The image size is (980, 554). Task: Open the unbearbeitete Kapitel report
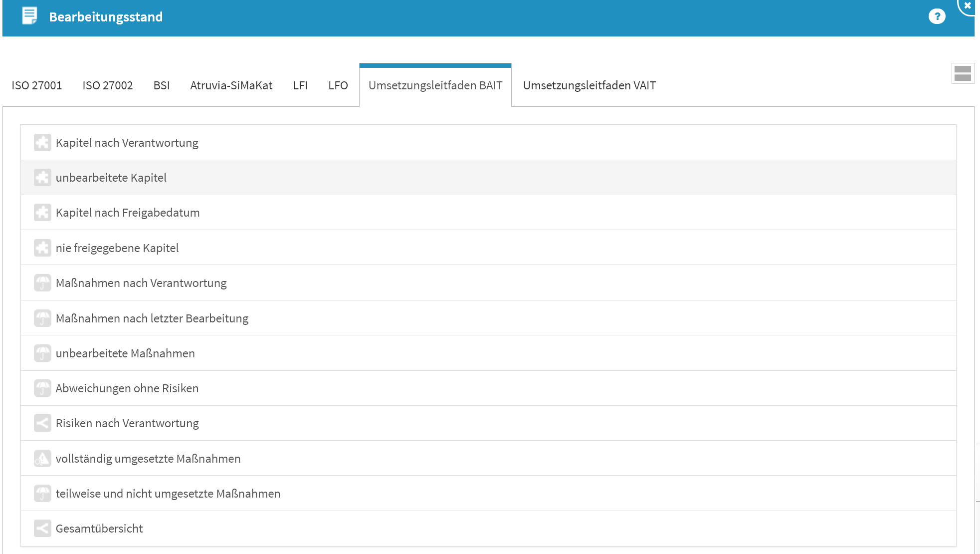pyautogui.click(x=111, y=178)
